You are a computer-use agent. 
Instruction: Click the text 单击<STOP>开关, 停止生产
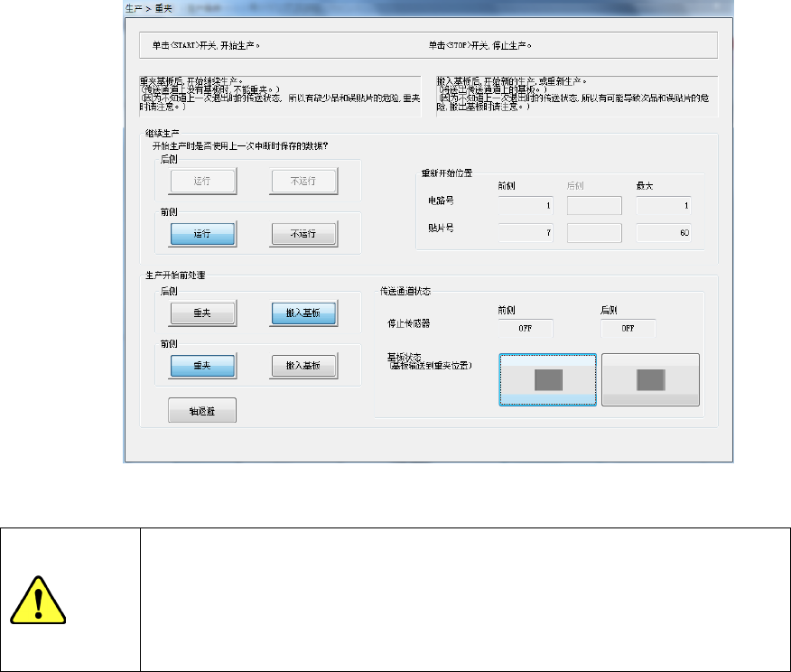pos(479,45)
